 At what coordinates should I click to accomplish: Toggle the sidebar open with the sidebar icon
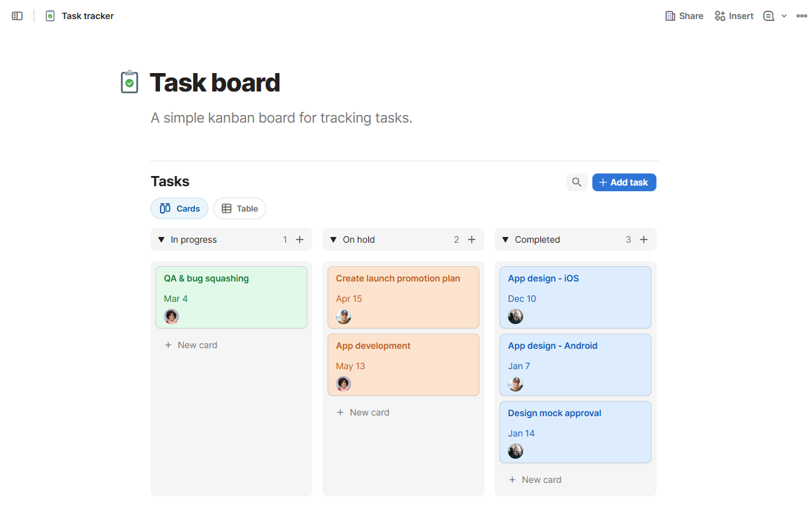click(17, 16)
